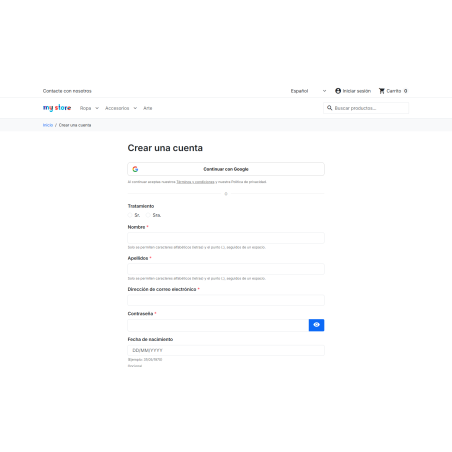Click the Google logo icon
Image resolution: width=452 pixels, height=452 pixels.
(135, 169)
